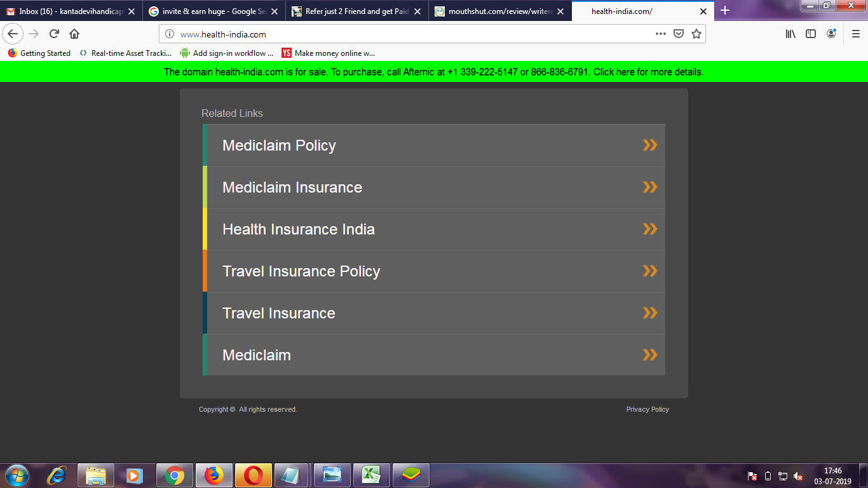Go to the browser Home page icon
This screenshot has width=868, height=488.
[x=74, y=34]
